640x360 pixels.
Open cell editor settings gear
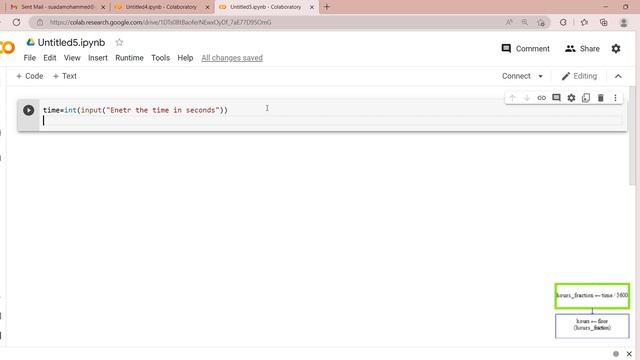[571, 98]
